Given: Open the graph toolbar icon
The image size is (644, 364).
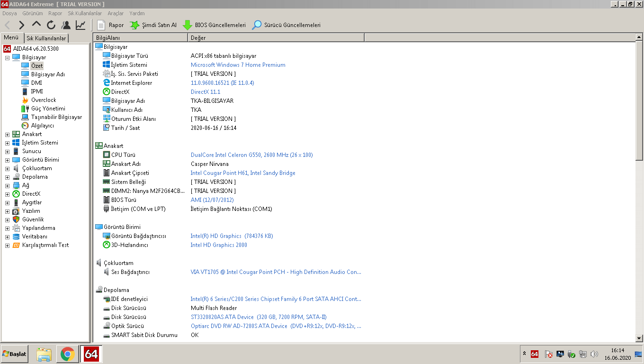Looking at the screenshot, I should pyautogui.click(x=80, y=25).
